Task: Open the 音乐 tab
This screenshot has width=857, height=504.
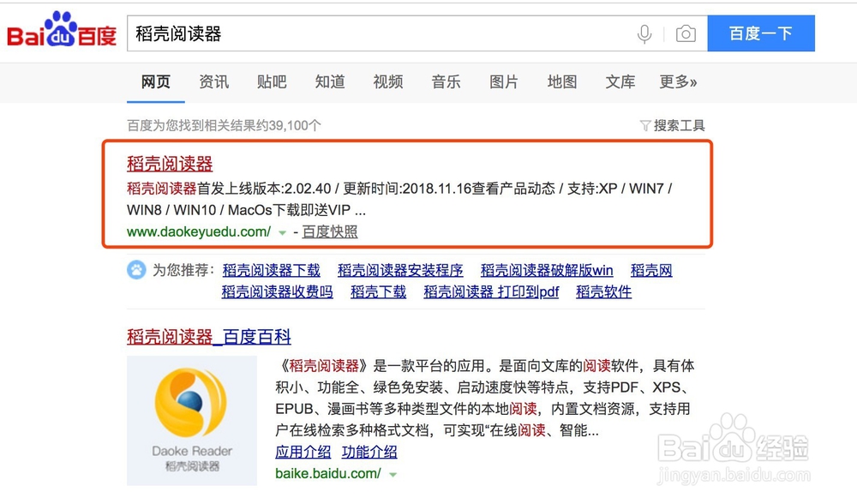Action: 446,82
